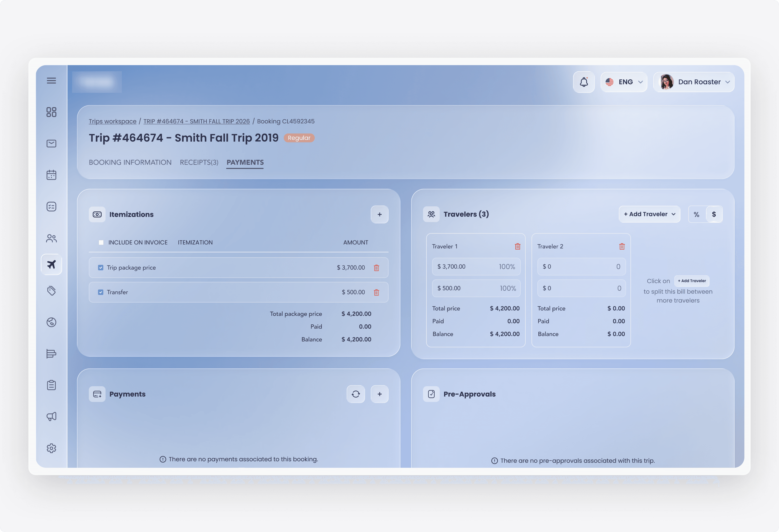Image resolution: width=779 pixels, height=532 pixels.
Task: Open the bar chart reports icon in the sidebar
Action: (51, 353)
